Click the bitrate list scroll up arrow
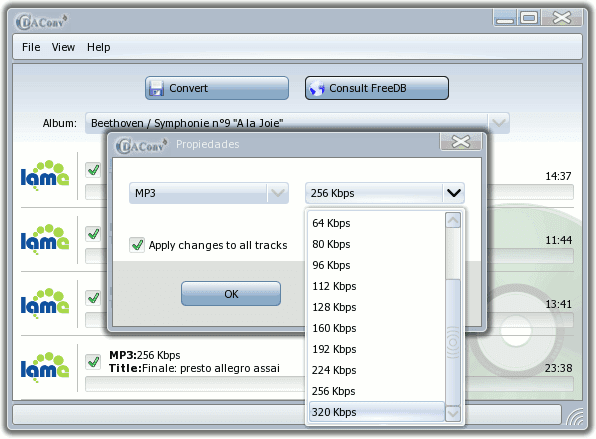Screen dimensions: 596x439 [453, 220]
